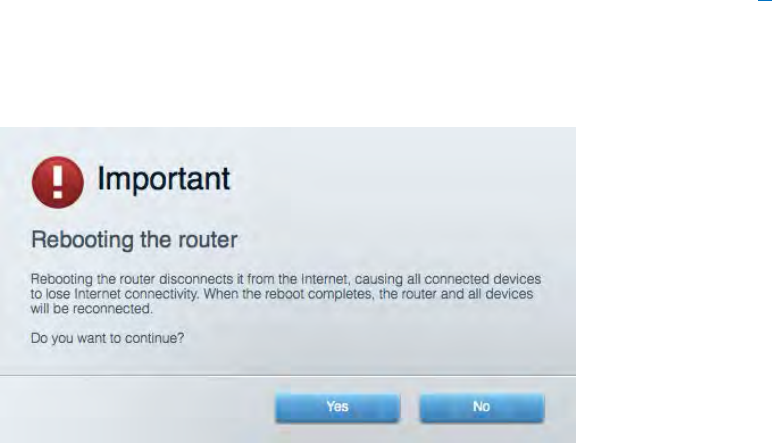The width and height of the screenshot is (772, 443).
Task: Click the phrase 'connected devices' in the message
Action: tap(482, 279)
